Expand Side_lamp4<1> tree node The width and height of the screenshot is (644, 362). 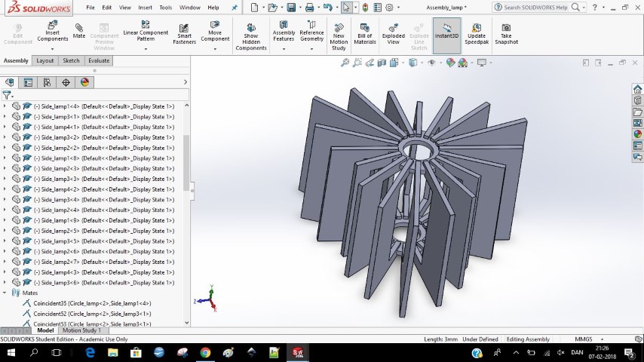point(5,127)
